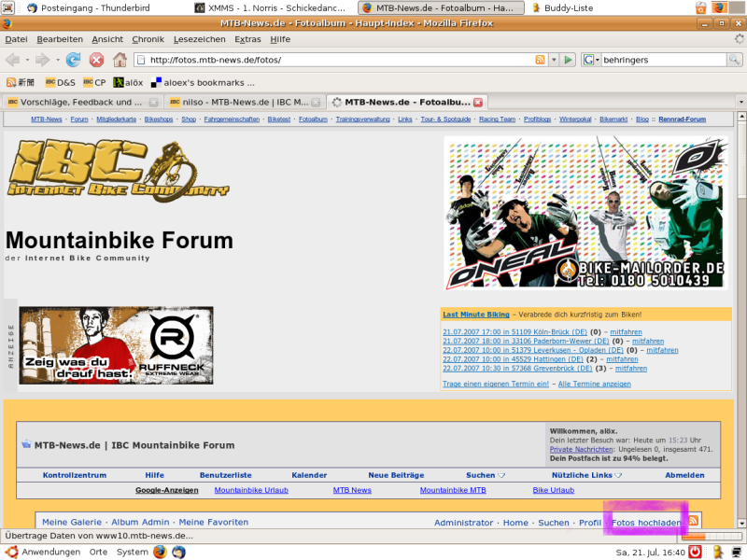Open the Rennrad-Forum link in top navigation
Screen dimensions: 747x560
click(683, 119)
